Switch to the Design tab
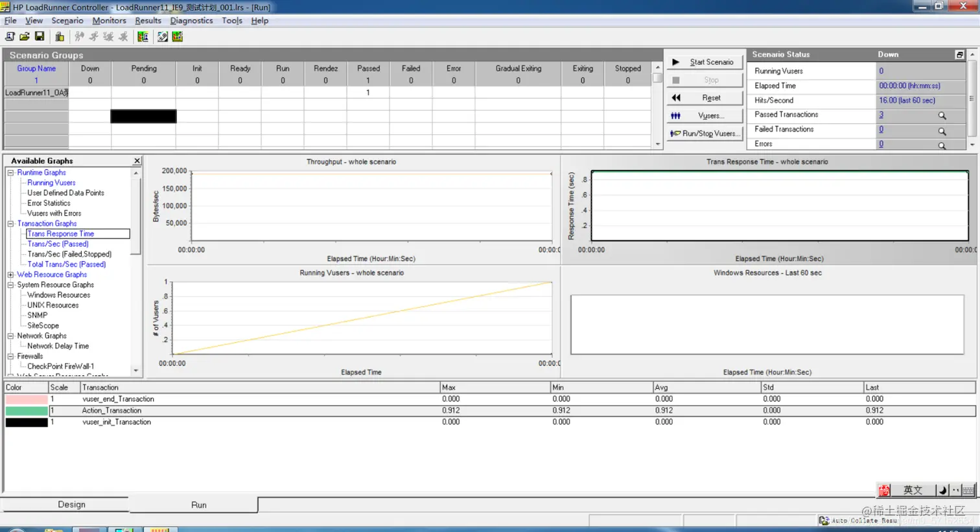 point(71,505)
